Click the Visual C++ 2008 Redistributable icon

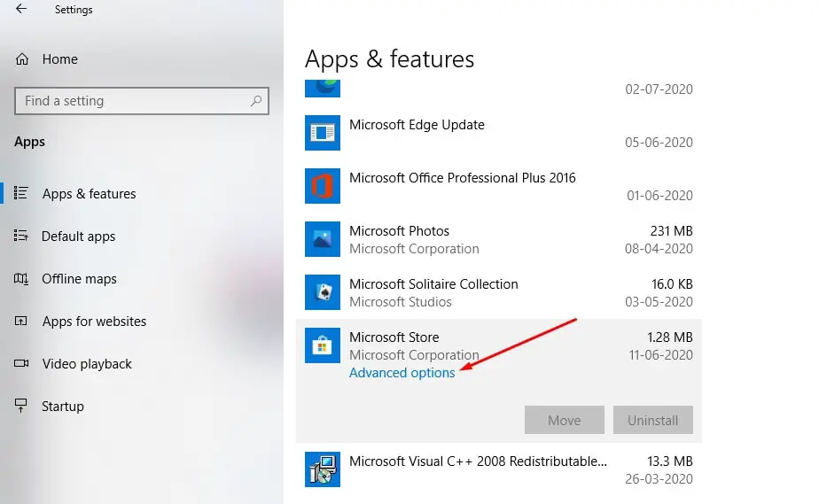(x=322, y=469)
